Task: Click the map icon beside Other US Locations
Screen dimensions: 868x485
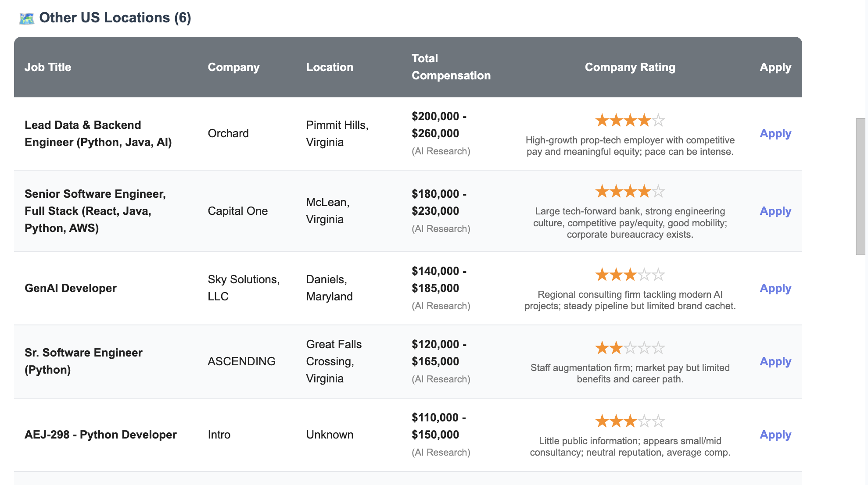Action: click(27, 18)
